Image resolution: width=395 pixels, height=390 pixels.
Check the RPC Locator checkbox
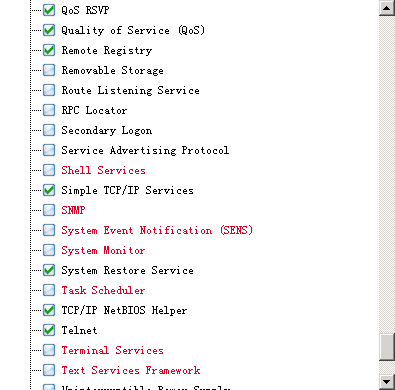point(49,110)
